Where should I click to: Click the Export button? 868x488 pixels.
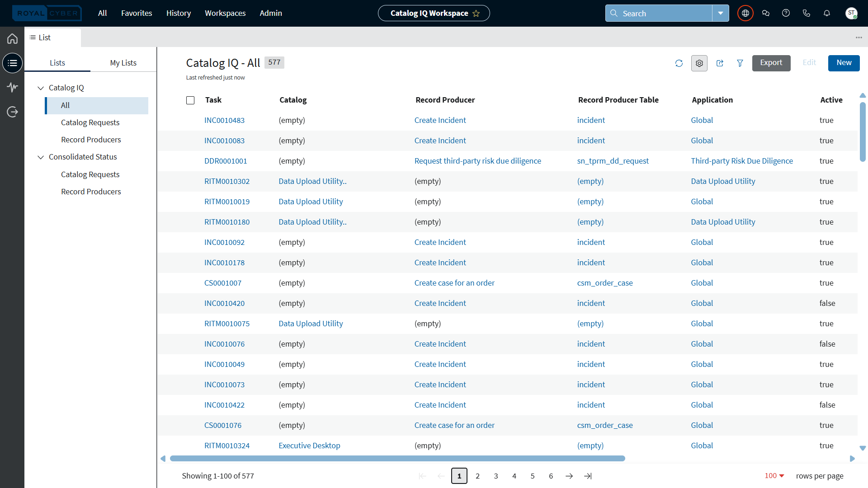[771, 63]
